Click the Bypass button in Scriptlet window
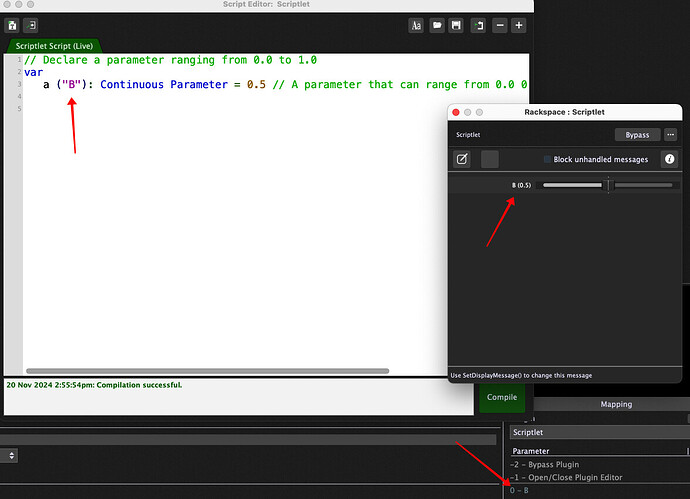This screenshot has height=499, width=690. click(637, 135)
